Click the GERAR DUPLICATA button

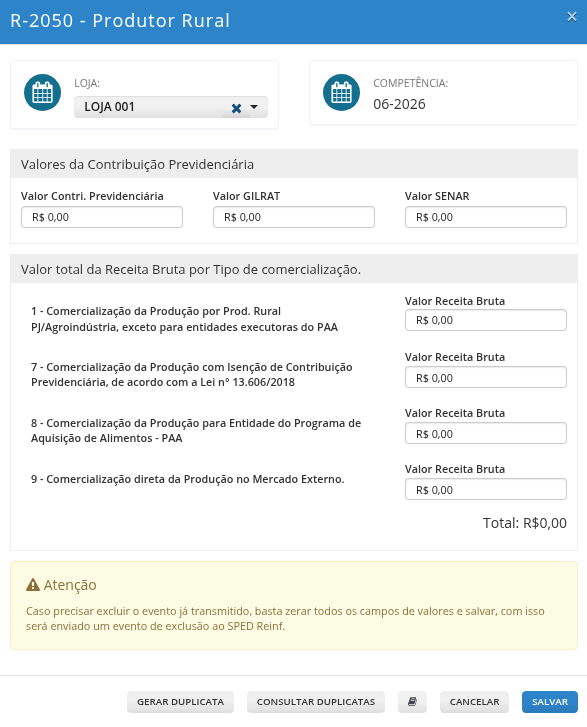(x=180, y=701)
